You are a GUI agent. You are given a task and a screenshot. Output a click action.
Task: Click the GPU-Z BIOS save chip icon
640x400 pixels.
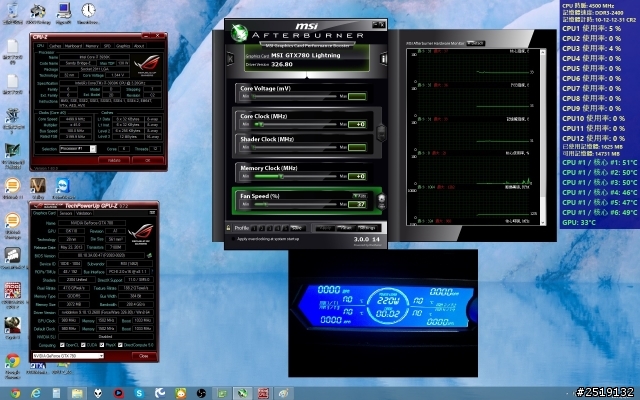149,256
